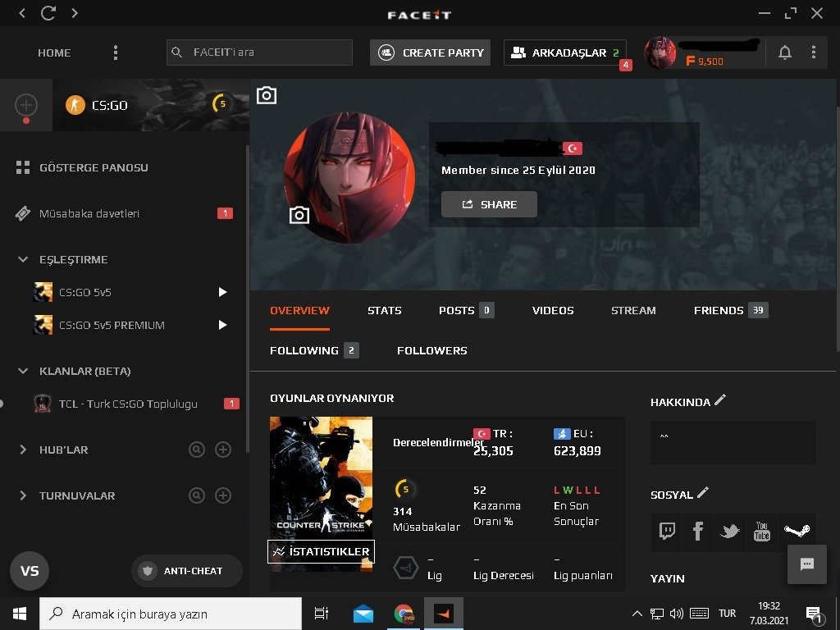This screenshot has width=840, height=630.
Task: Create a tournament with the TURNUVALAR plus icon
Action: coord(223,495)
